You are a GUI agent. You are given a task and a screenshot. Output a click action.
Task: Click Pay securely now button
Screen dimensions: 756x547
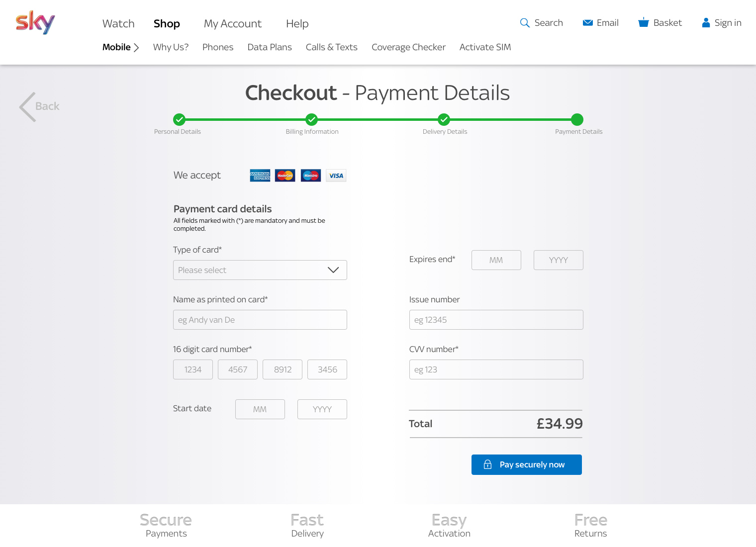tap(527, 464)
